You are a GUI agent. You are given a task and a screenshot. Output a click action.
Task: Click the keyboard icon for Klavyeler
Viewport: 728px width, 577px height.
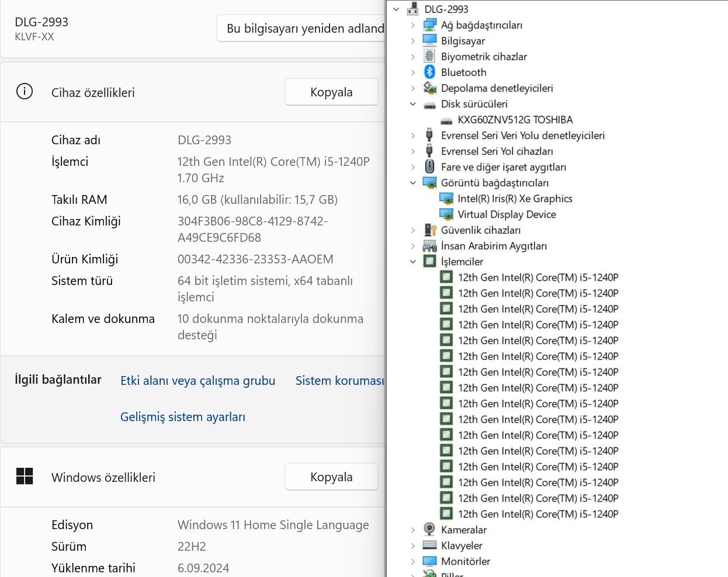(x=429, y=545)
